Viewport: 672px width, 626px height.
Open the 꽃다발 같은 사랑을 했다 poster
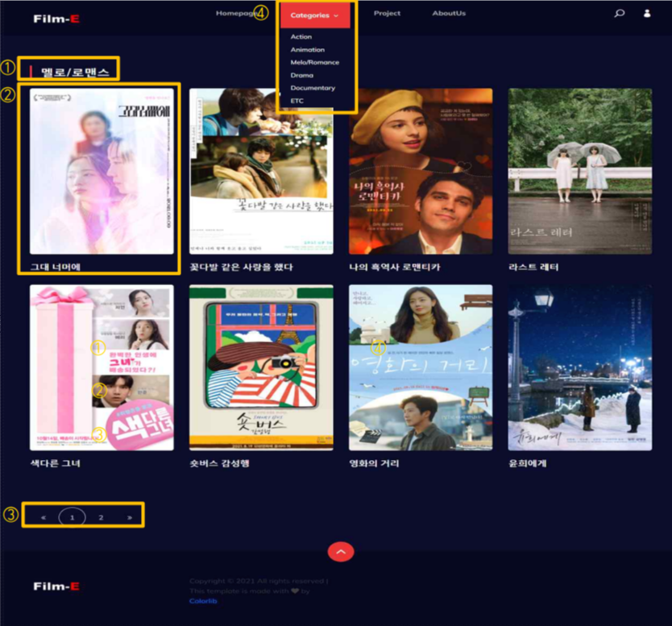261,172
